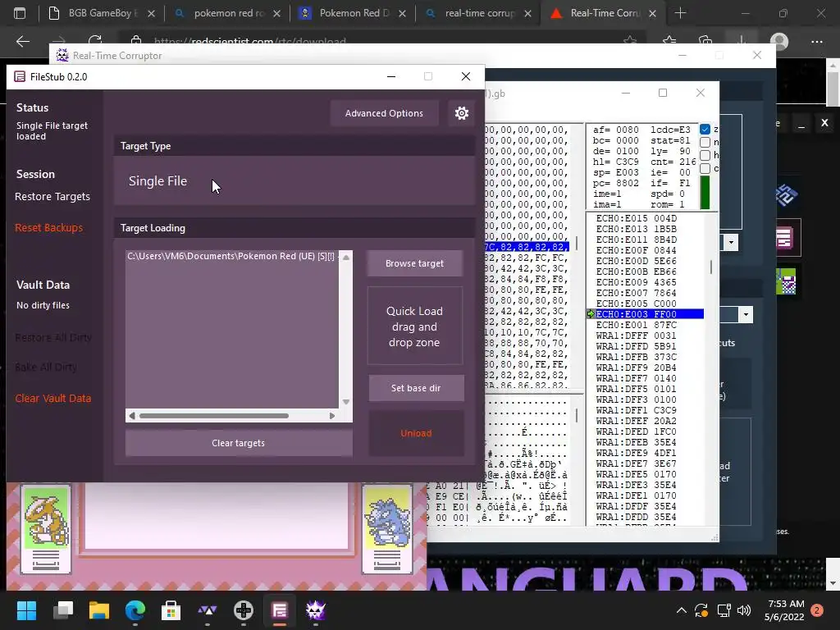The image size is (840, 630).
Task: Open Microsoft Store from taskbar
Action: tap(171, 610)
